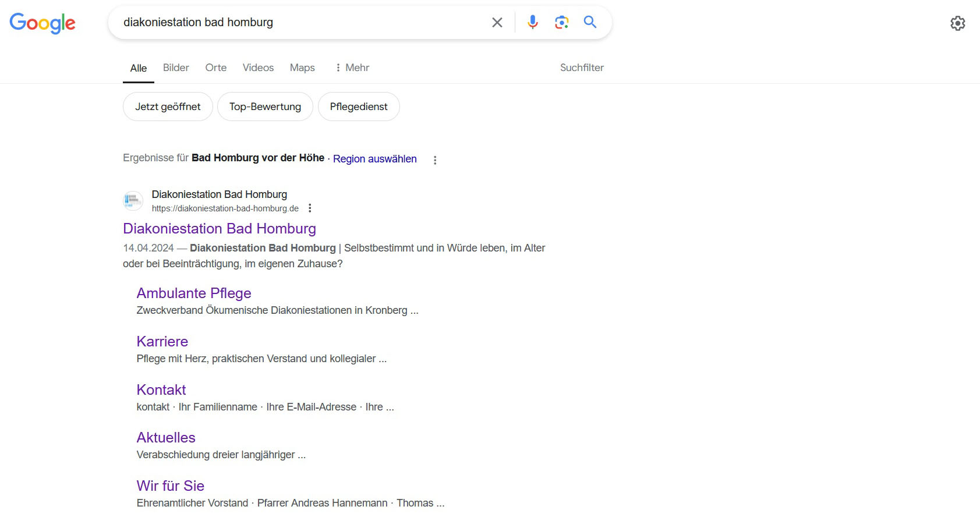Screen dimensions: 980x517
Task: Click the snippet text 'Selbstbestimmt und in Würde leben'
Action: click(424, 248)
